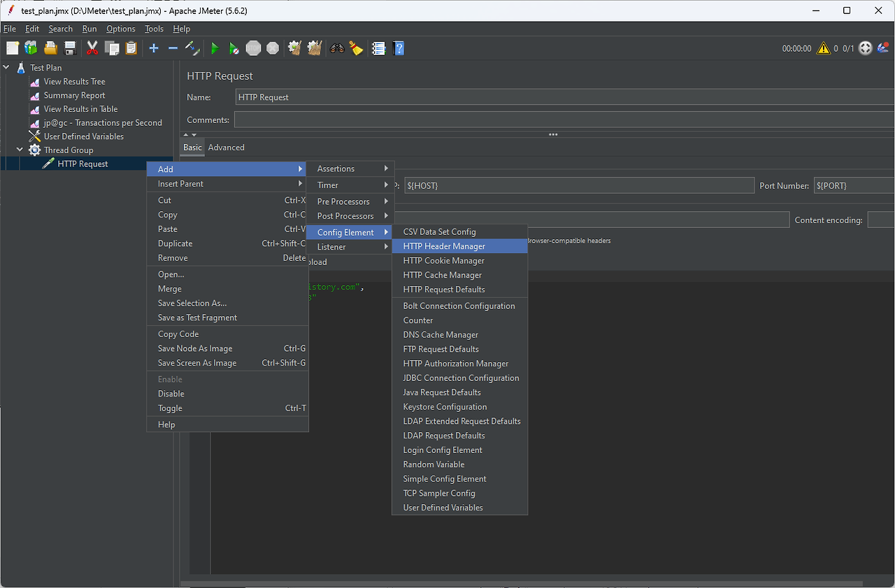Click the blue question mark Help icon
895x588 pixels.
tap(399, 48)
